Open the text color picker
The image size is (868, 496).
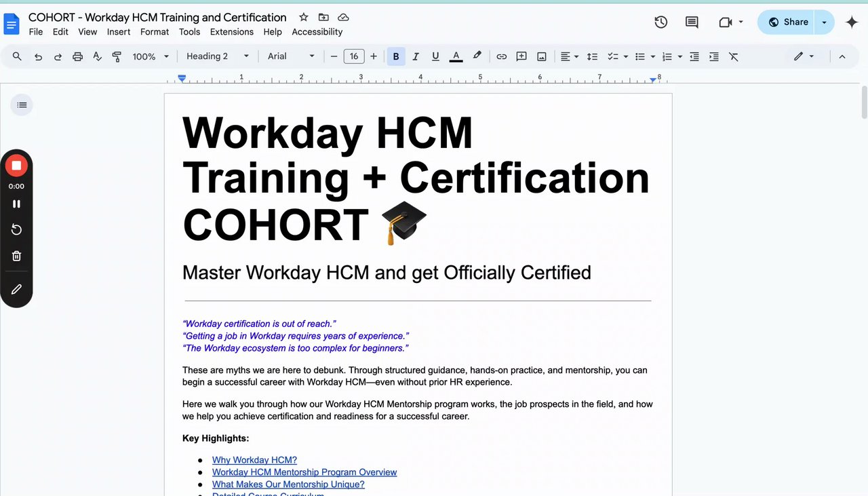point(456,56)
